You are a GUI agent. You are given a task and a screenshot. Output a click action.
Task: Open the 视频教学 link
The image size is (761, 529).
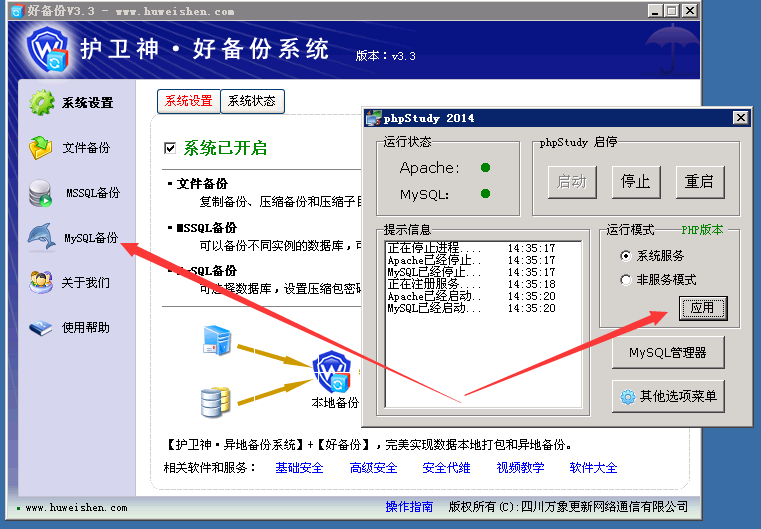[520, 468]
